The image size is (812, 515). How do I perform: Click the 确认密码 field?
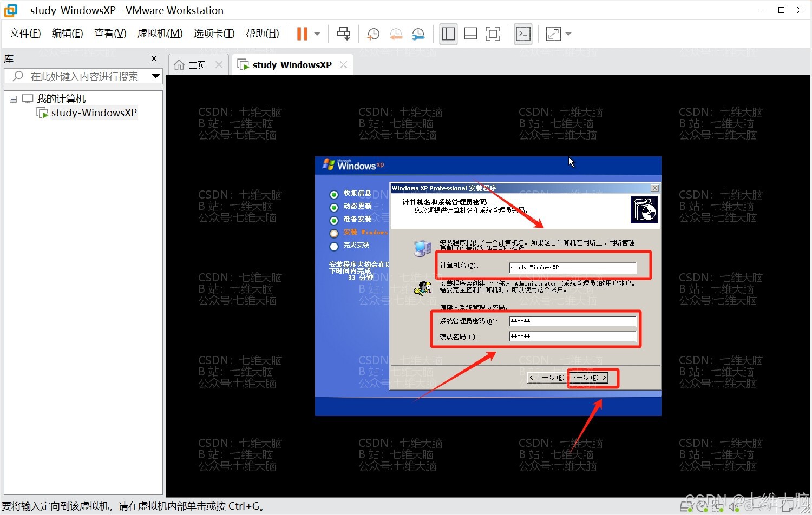pyautogui.click(x=572, y=336)
